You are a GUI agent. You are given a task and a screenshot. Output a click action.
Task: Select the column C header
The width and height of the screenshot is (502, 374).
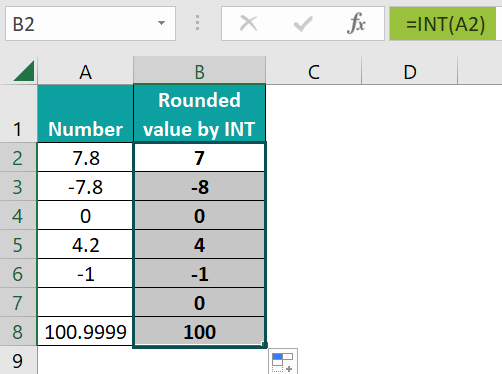point(314,71)
